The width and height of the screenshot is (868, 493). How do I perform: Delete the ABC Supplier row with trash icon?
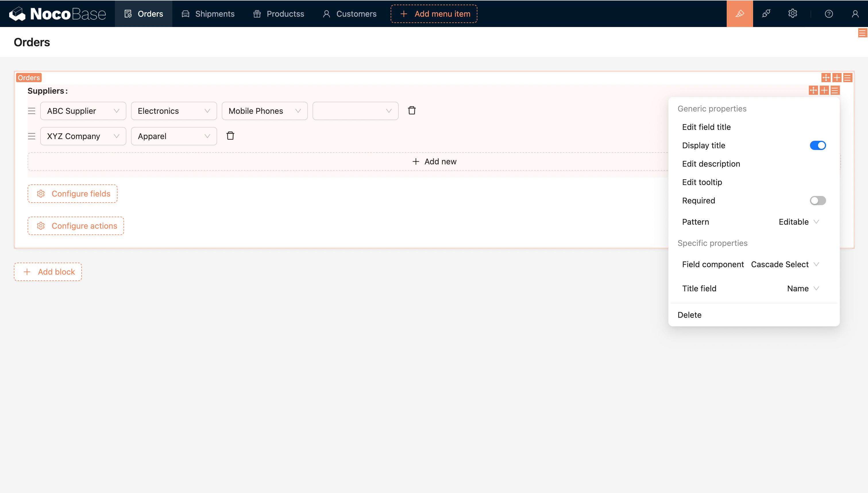pos(412,111)
